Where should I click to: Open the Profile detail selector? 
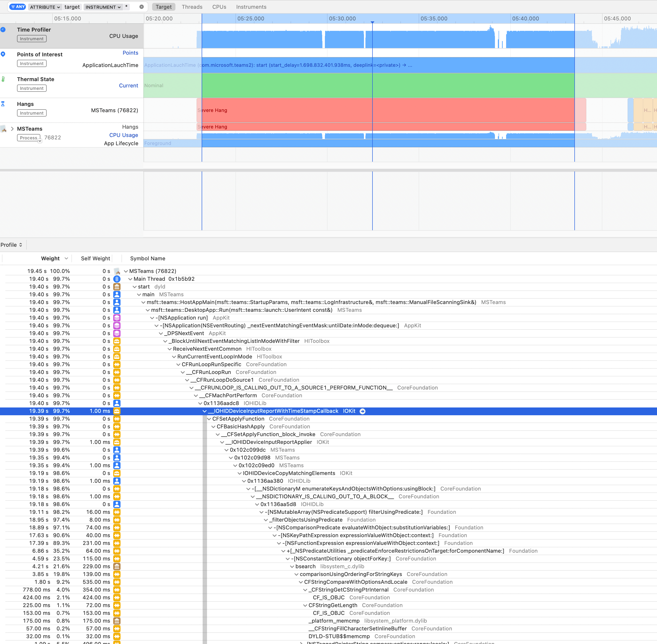click(11, 245)
